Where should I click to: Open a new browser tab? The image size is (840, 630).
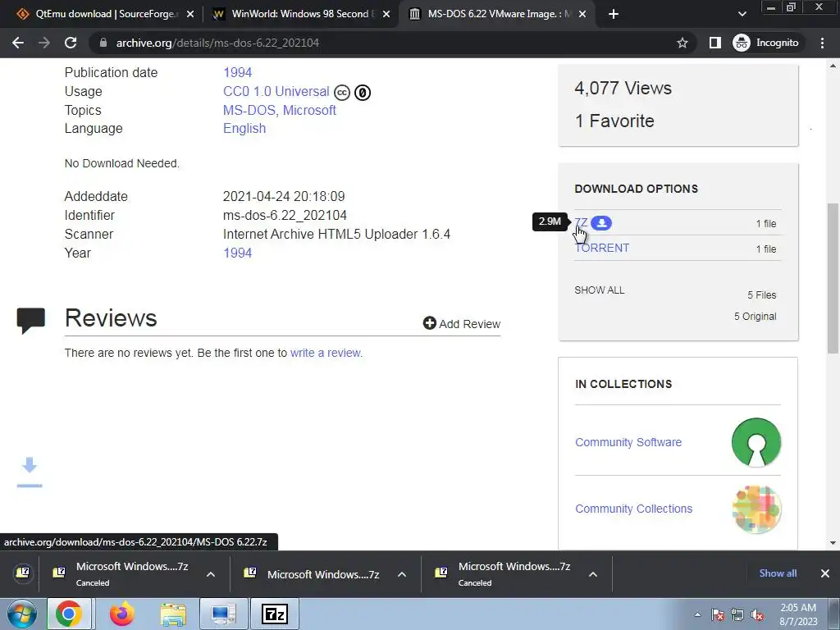click(x=614, y=14)
